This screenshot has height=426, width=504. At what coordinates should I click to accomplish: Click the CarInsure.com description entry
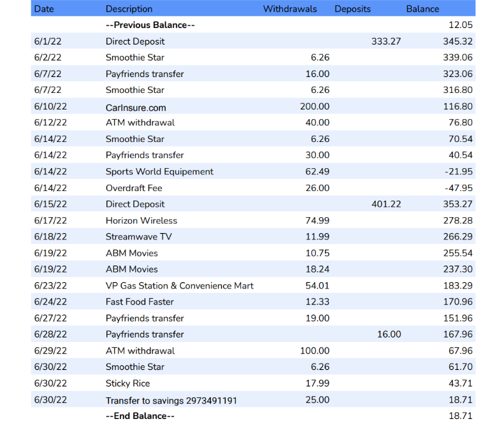tap(136, 107)
